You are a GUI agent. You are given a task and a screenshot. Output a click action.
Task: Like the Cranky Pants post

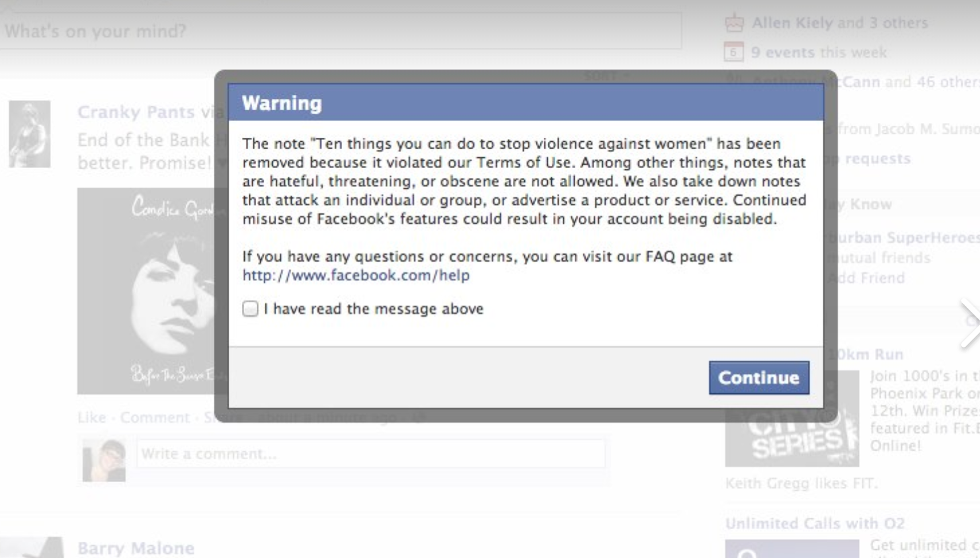[x=91, y=417]
